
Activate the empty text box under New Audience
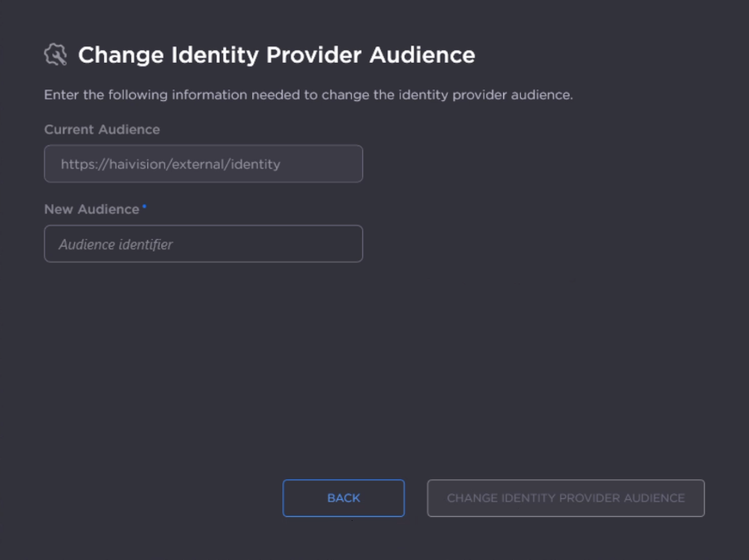click(203, 244)
